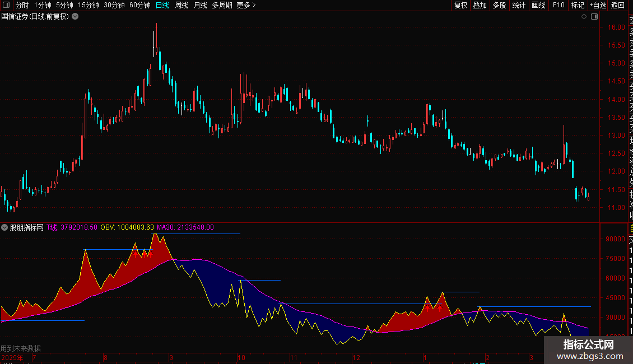
Task: Click the 复权 button
Action: click(x=460, y=5)
